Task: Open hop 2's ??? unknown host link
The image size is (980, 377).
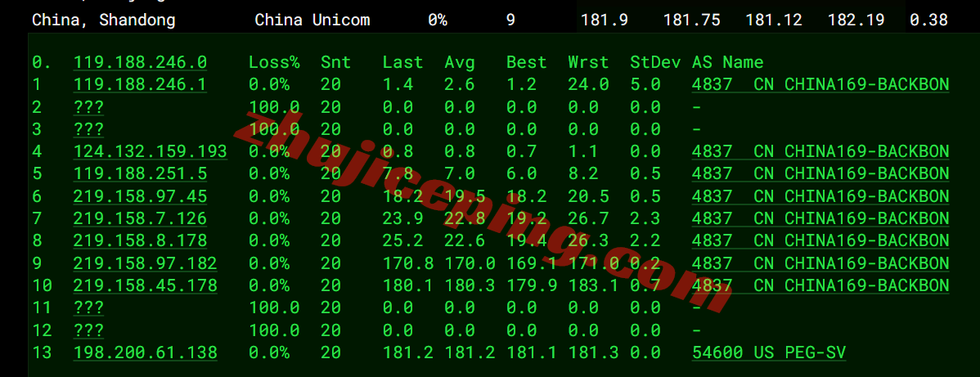Action: pyautogui.click(x=88, y=107)
